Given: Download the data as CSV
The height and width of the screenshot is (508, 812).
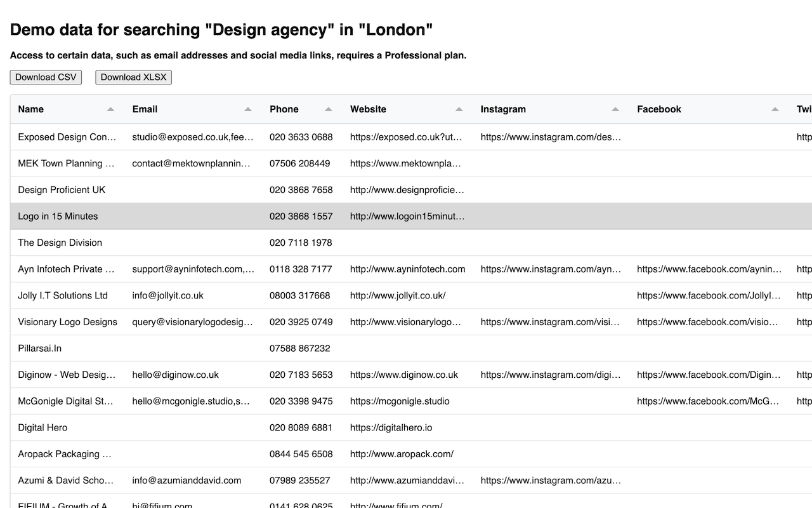Looking at the screenshot, I should tap(46, 77).
